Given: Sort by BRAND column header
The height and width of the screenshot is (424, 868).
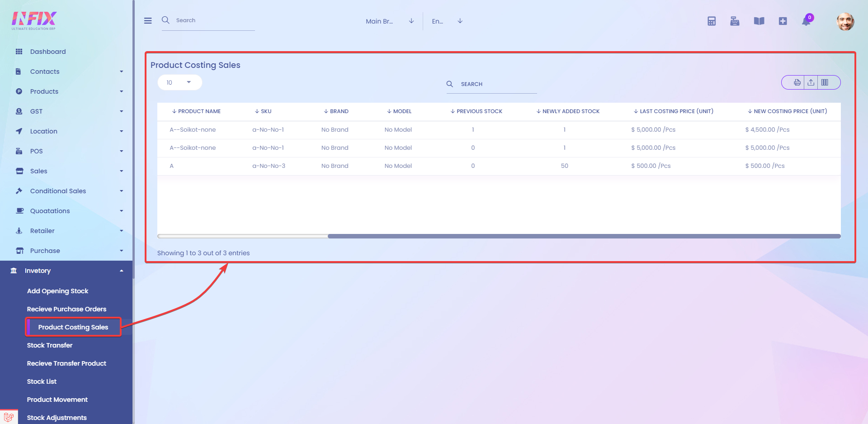Looking at the screenshot, I should (x=336, y=111).
